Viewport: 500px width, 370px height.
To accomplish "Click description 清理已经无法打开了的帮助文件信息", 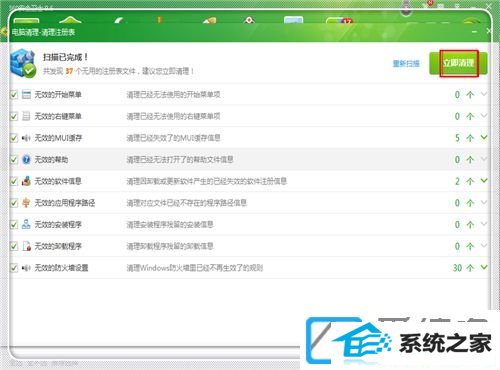I will click(x=180, y=160).
